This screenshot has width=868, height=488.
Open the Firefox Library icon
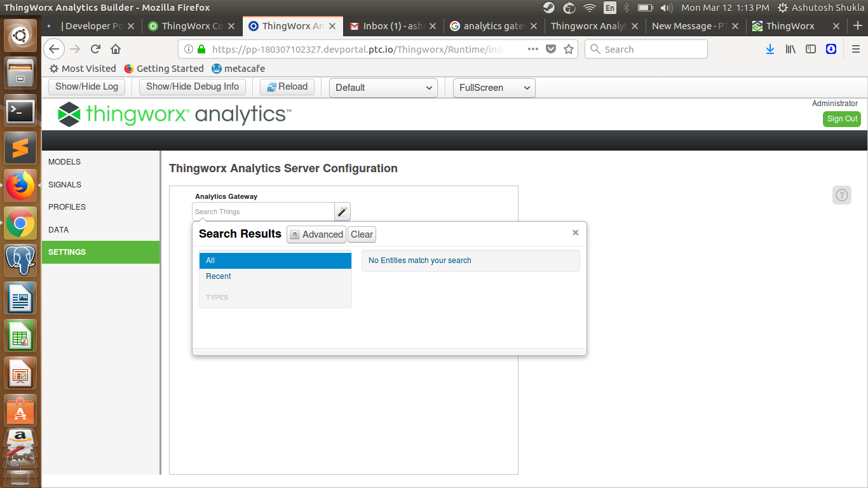tap(790, 49)
